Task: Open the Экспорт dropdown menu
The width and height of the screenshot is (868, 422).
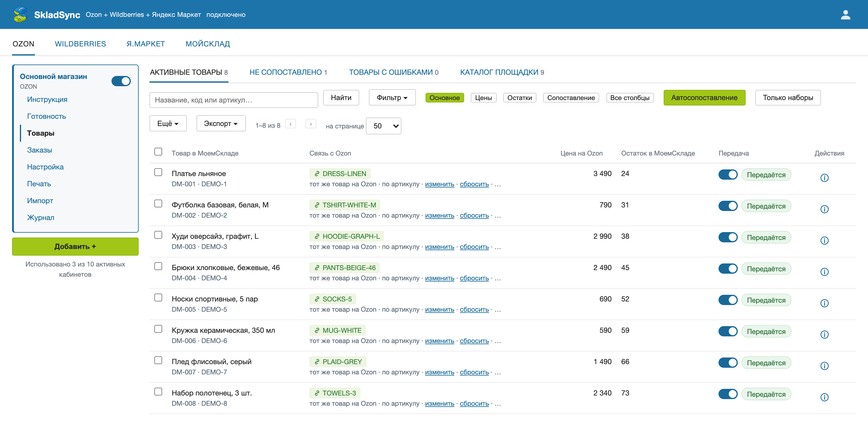Action: pos(221,124)
